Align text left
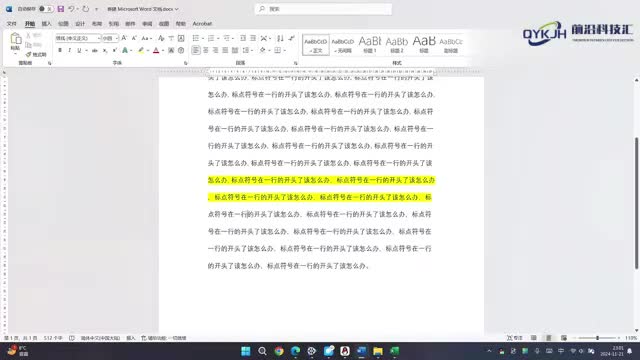The width and height of the screenshot is (640, 360). (196, 51)
